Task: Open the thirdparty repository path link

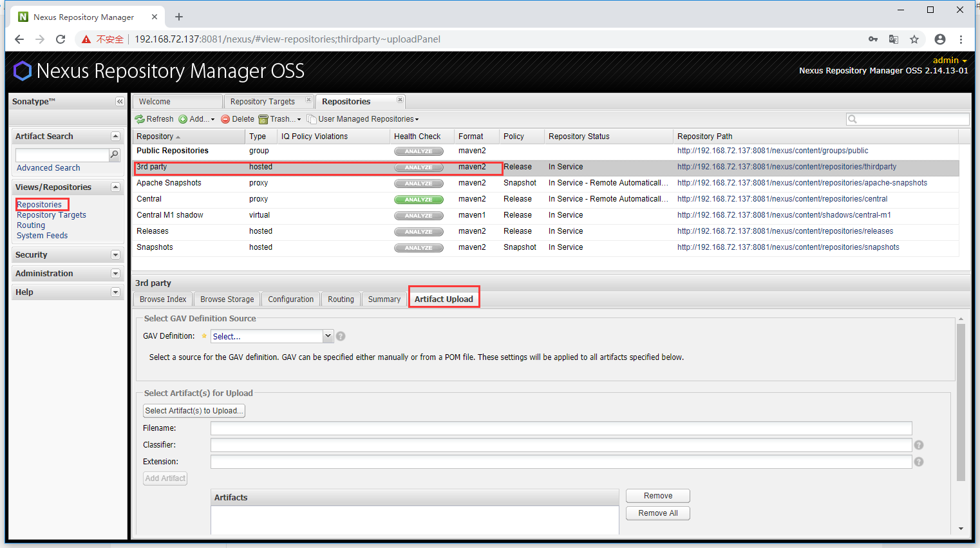Action: pyautogui.click(x=787, y=167)
